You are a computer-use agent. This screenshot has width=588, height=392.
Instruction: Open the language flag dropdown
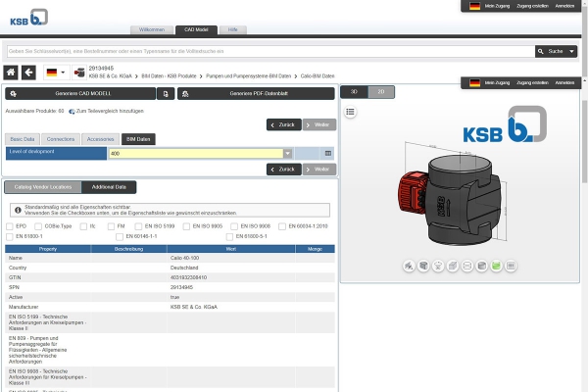pos(56,73)
